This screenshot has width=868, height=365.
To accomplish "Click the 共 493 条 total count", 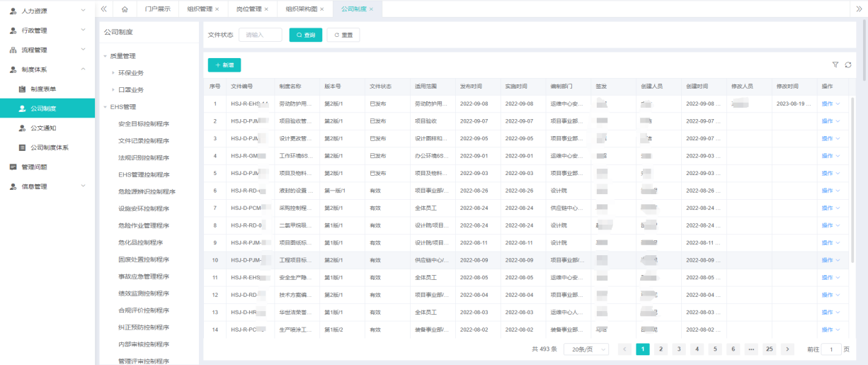I will pyautogui.click(x=544, y=349).
